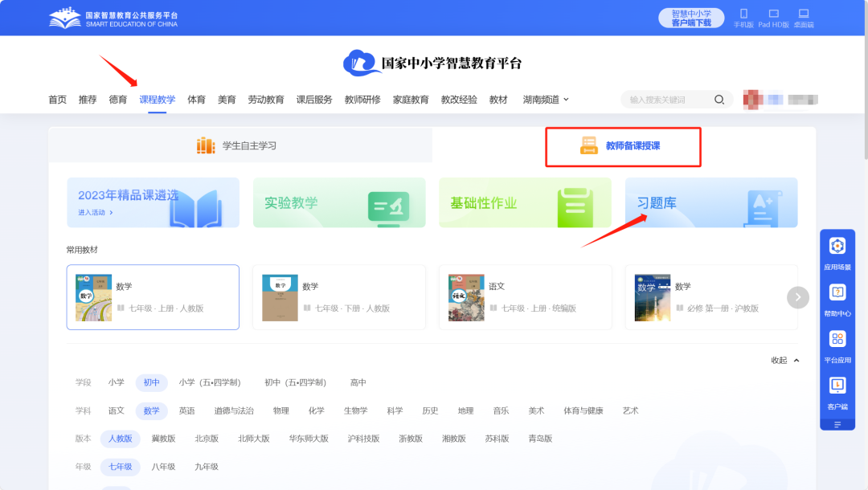Select the 数学 subject filter

tap(152, 410)
